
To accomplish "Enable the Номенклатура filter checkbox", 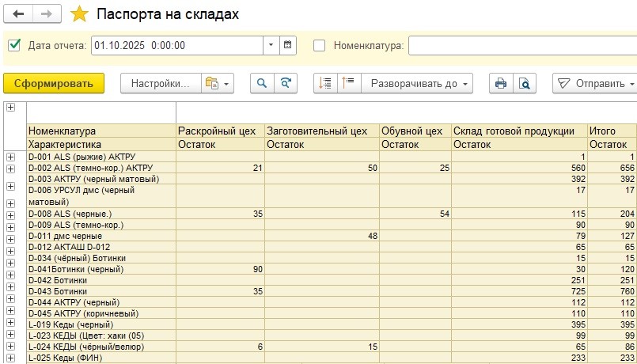I will pos(320,45).
